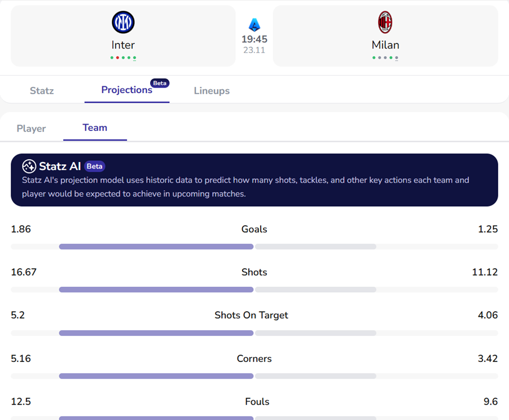Click the Statz AI sparkle icon

tap(29, 166)
